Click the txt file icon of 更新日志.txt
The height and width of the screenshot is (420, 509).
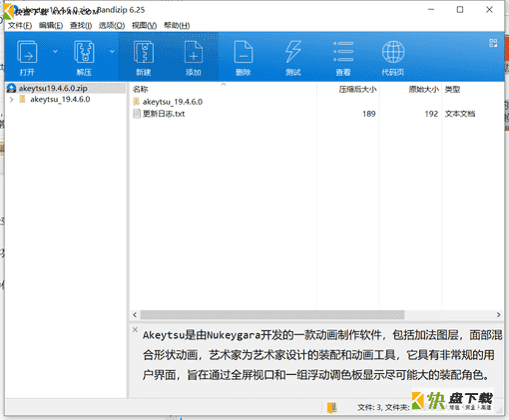pyautogui.click(x=137, y=114)
